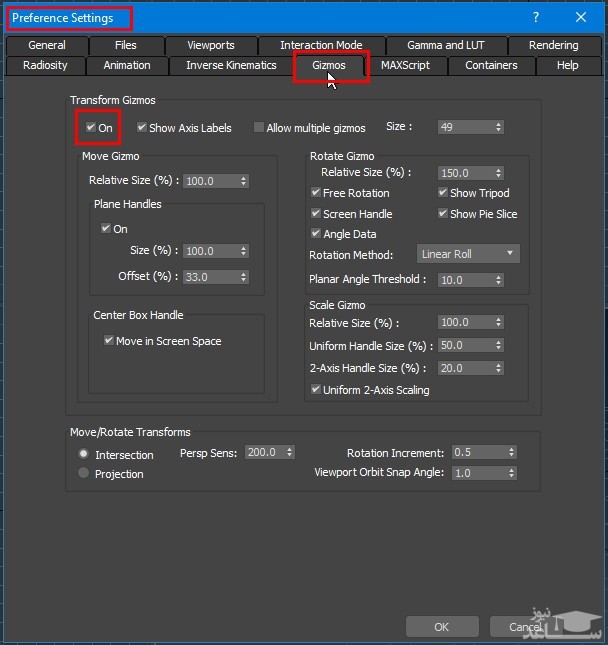
Task: Open the Inverse Kinematics tab
Action: pyautogui.click(x=231, y=65)
